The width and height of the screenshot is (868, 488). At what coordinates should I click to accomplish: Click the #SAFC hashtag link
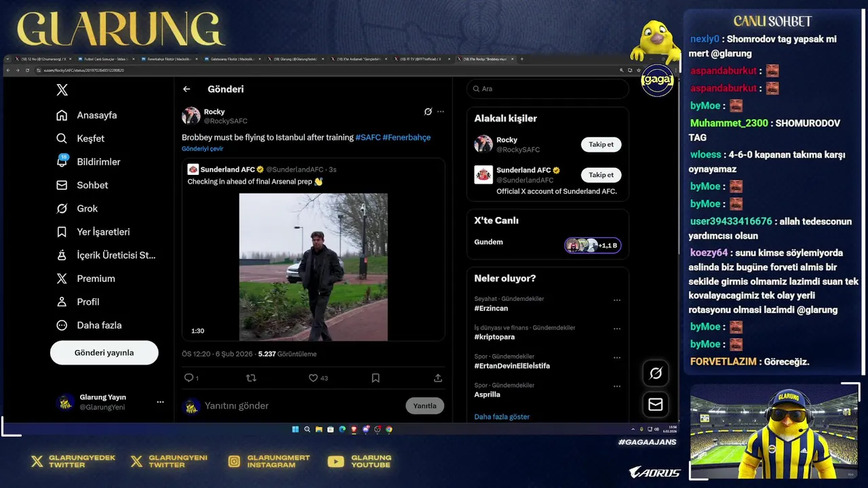[368, 137]
